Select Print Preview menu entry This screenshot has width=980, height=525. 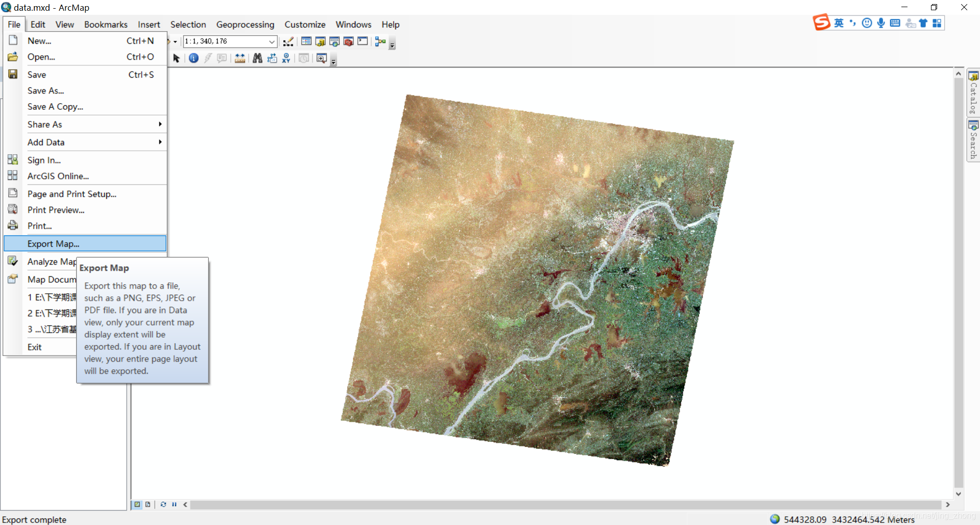85,210
